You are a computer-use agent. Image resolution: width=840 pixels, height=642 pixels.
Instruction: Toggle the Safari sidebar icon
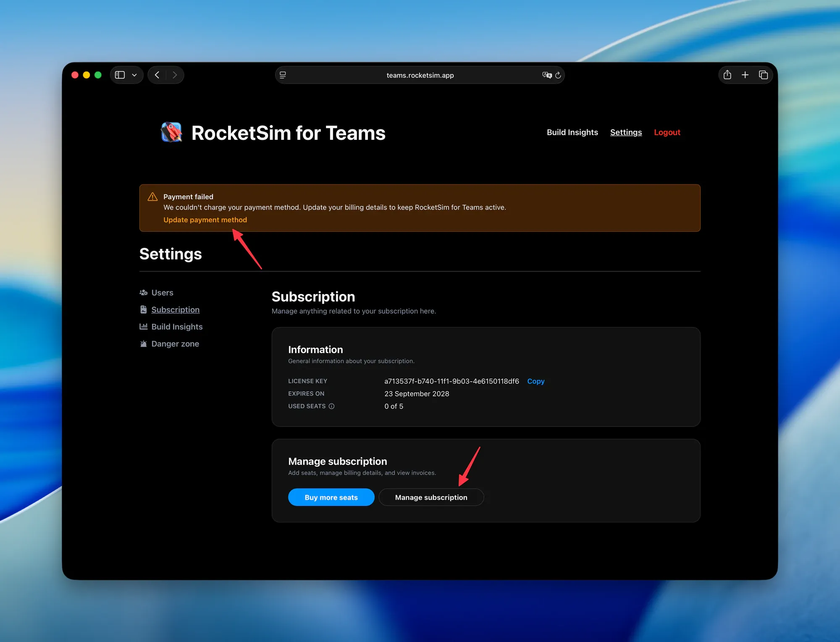pos(120,75)
